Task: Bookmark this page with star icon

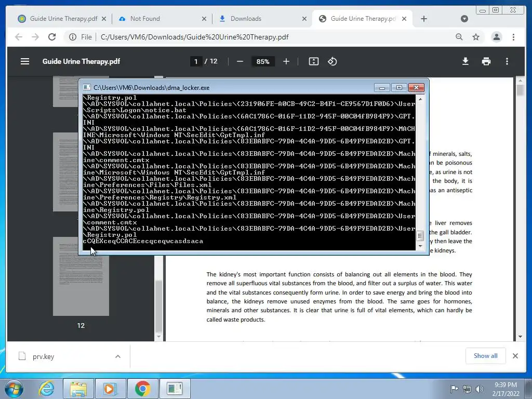Action: point(476,37)
